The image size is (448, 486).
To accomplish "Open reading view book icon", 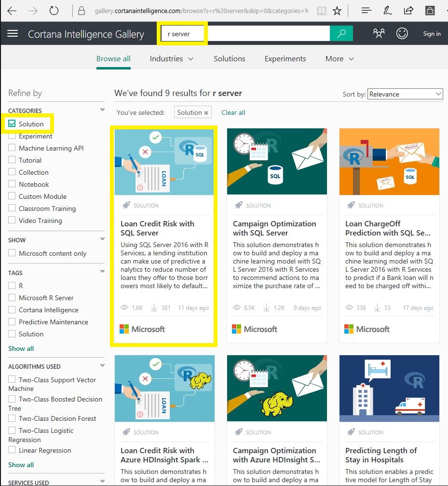I will point(322,11).
